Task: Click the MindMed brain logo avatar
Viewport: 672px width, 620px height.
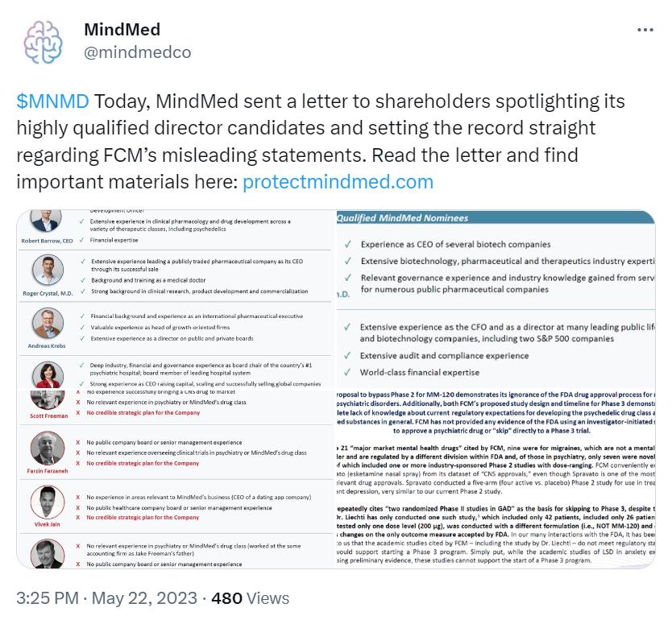Action: pyautogui.click(x=41, y=42)
